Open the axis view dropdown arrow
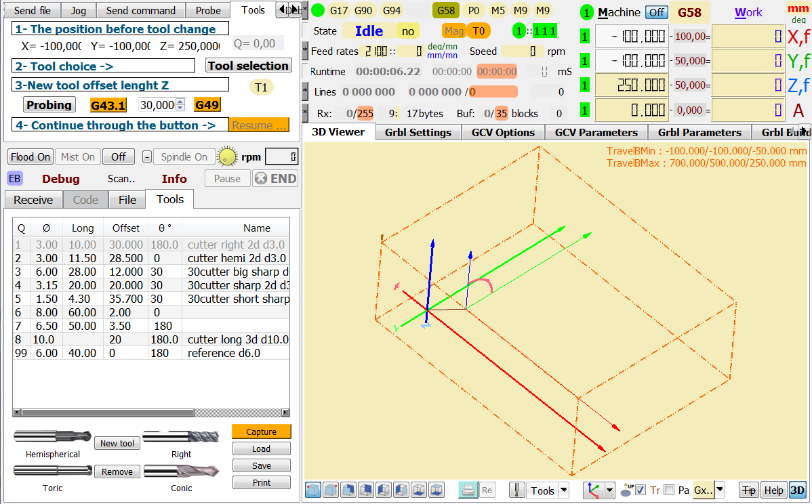The width and height of the screenshot is (812, 504). coord(610,490)
